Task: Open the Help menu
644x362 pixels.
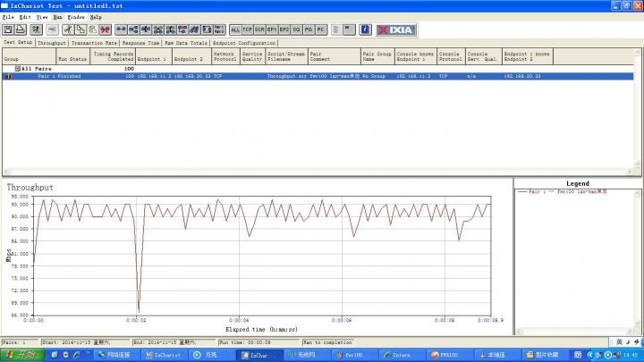Action: [96, 17]
